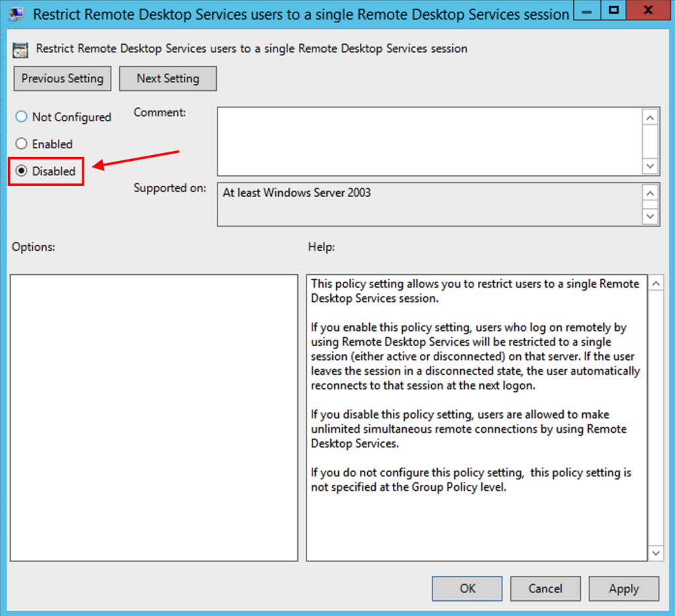Cancel the policy dialog

(x=545, y=588)
